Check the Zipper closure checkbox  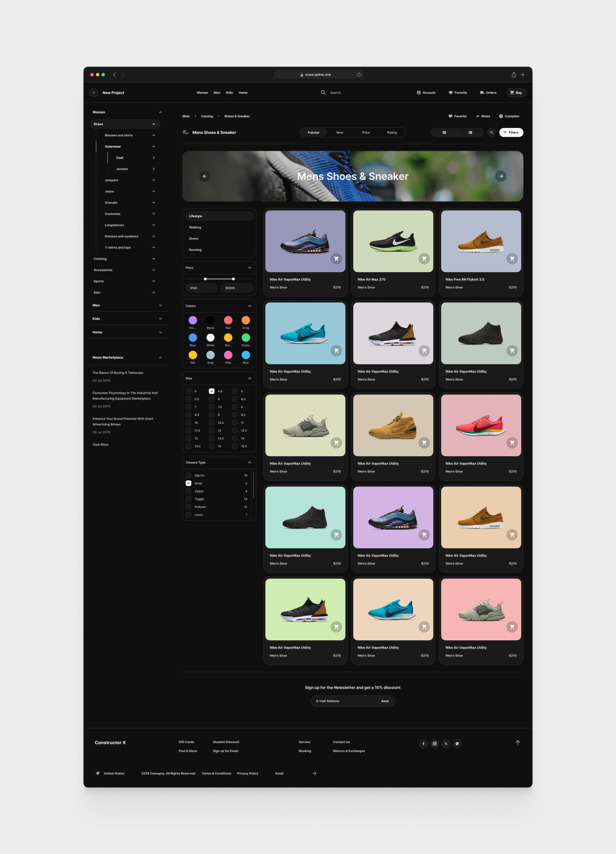(x=188, y=491)
